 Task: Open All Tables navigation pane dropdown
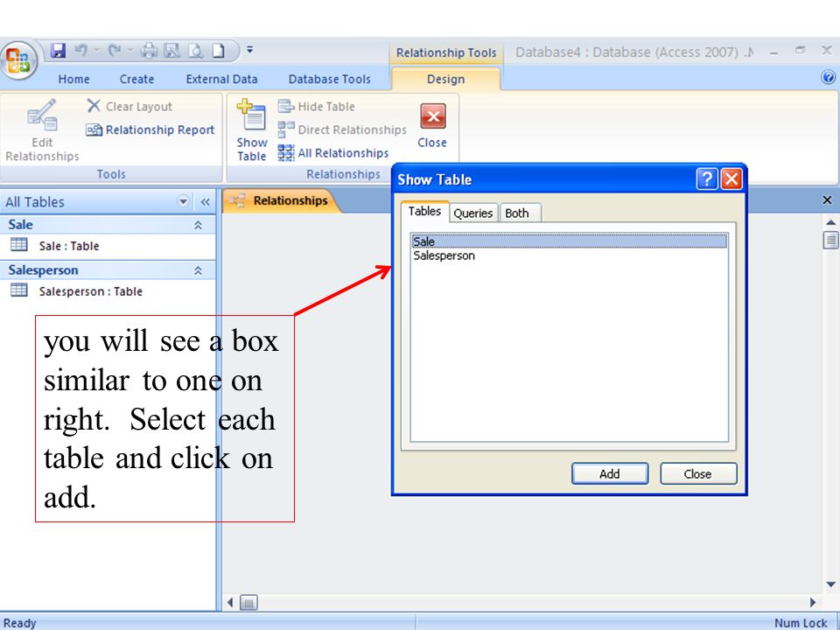point(183,201)
